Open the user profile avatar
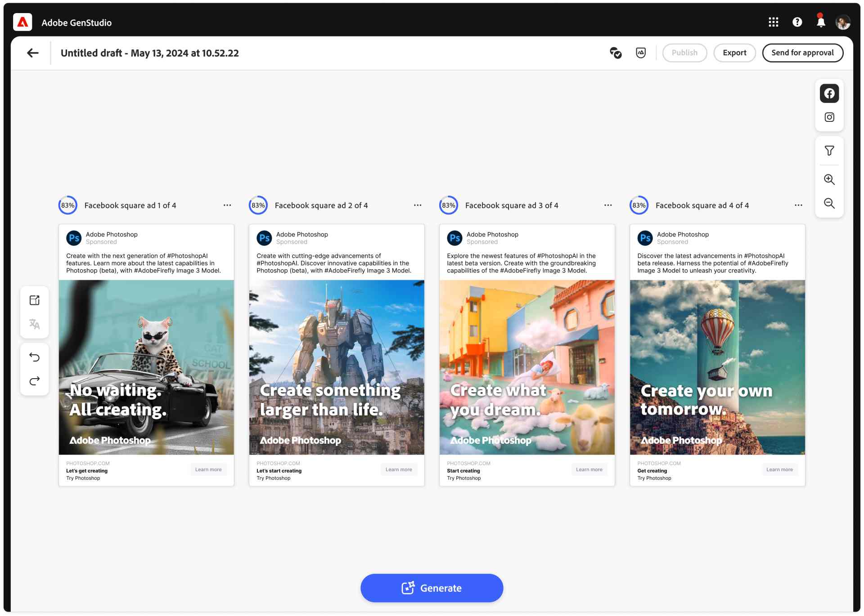This screenshot has width=864, height=616. coord(842,22)
